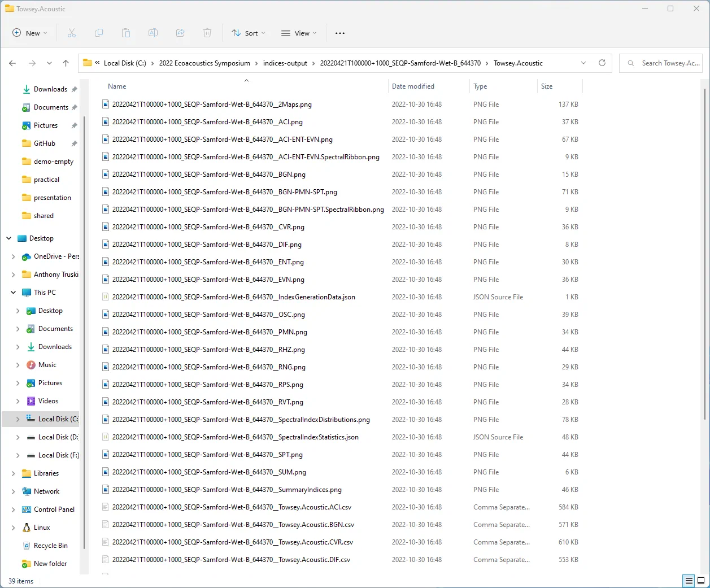Open Music folder under This PC

tap(47, 365)
